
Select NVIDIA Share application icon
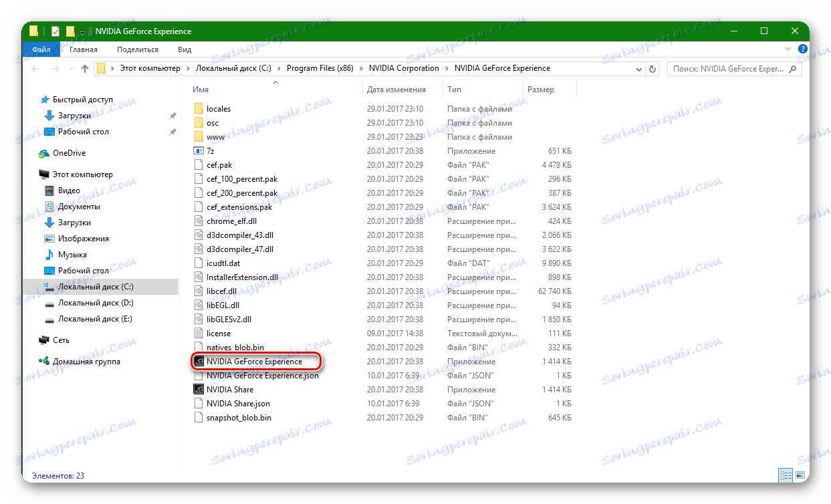tap(198, 390)
